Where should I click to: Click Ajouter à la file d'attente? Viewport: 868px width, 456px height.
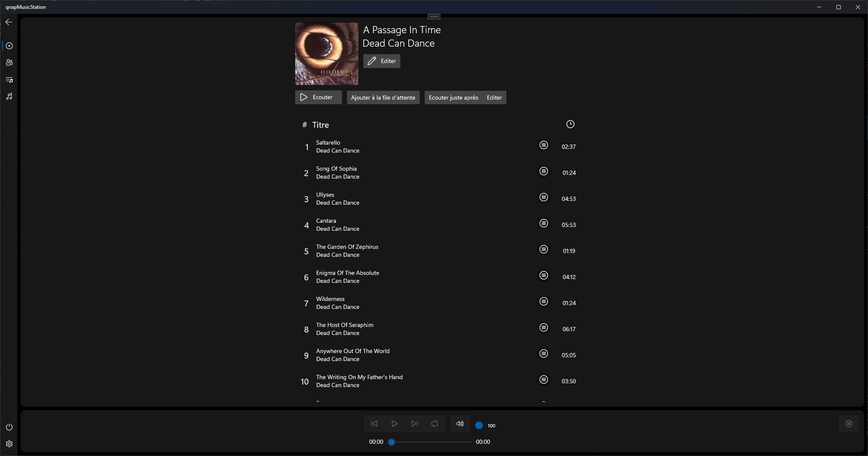383,98
